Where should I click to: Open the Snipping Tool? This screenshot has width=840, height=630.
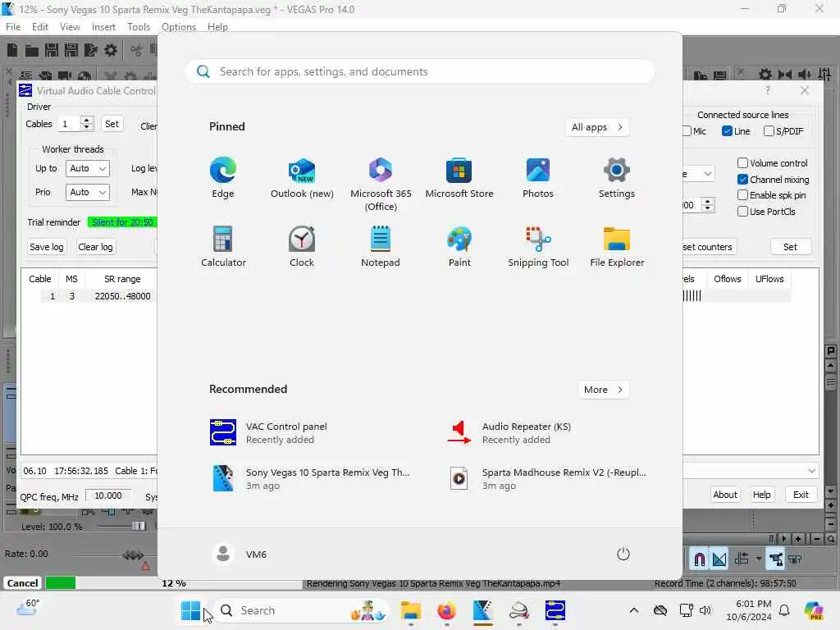(538, 246)
